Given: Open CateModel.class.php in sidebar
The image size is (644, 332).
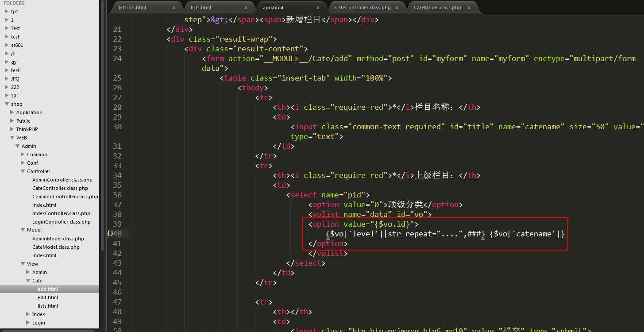Looking at the screenshot, I should [x=56, y=247].
